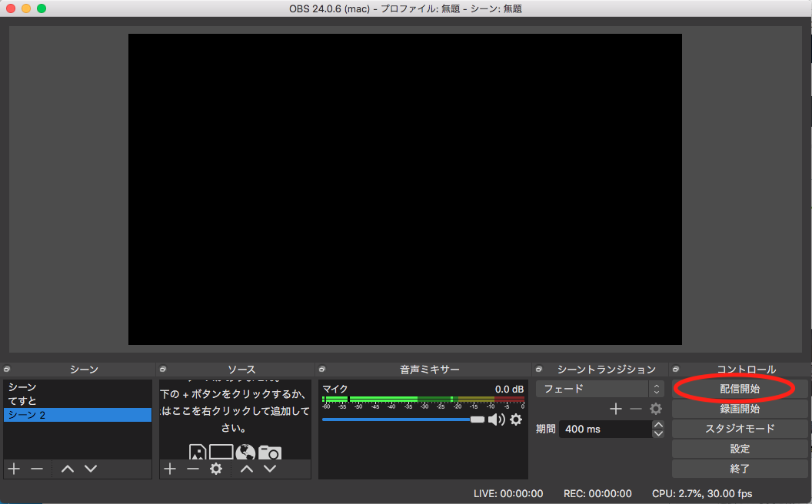This screenshot has height=504, width=812.
Task: Add a new scene with the plus icon
Action: (13, 469)
